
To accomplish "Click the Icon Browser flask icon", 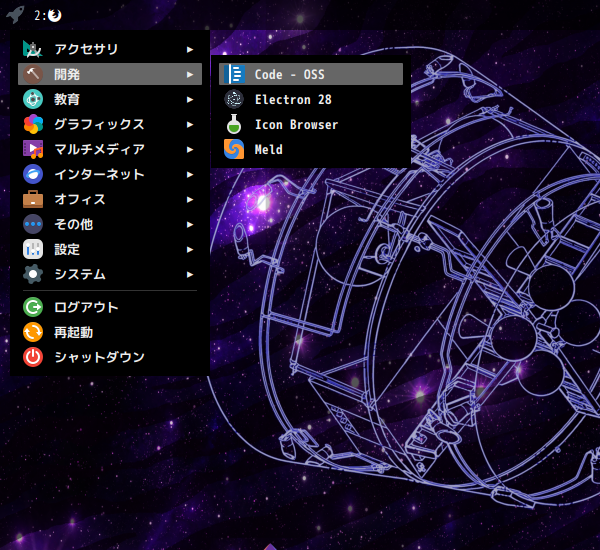I will pyautogui.click(x=234, y=124).
